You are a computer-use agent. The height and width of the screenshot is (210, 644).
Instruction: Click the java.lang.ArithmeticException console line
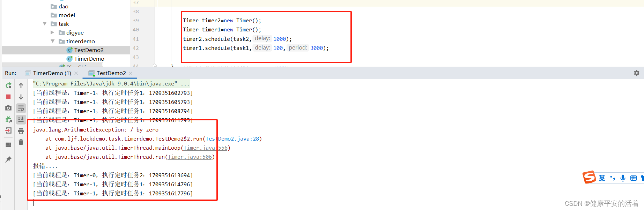(96, 130)
